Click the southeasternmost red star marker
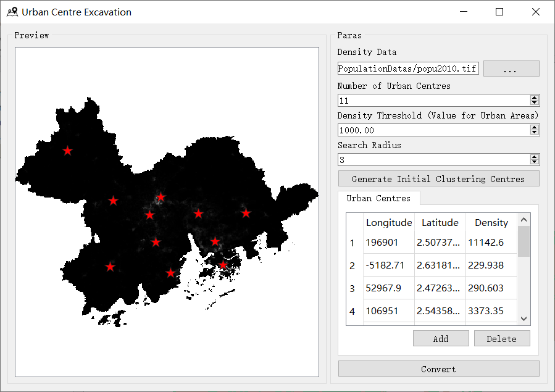 click(x=223, y=265)
